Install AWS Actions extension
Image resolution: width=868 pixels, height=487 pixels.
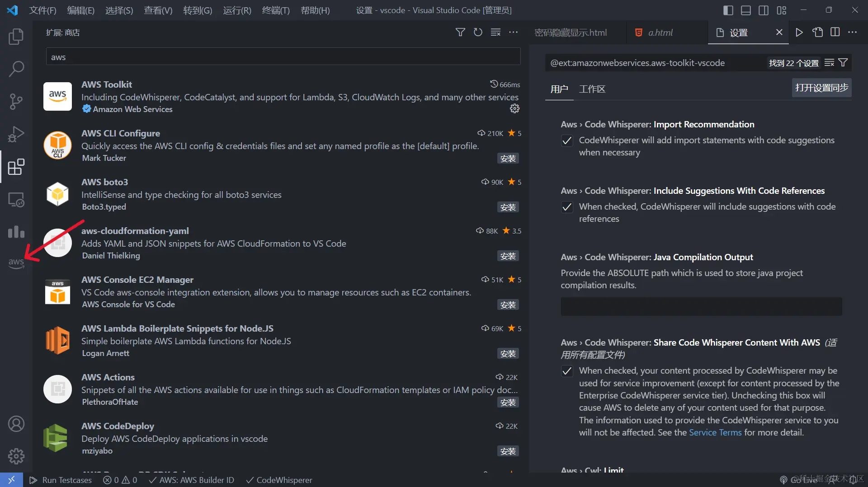tap(508, 403)
